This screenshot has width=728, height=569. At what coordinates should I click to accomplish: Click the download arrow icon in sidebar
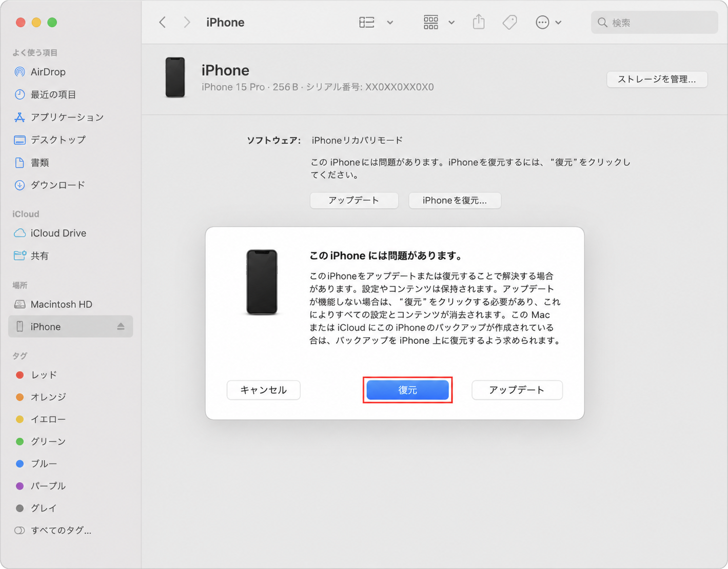(19, 185)
